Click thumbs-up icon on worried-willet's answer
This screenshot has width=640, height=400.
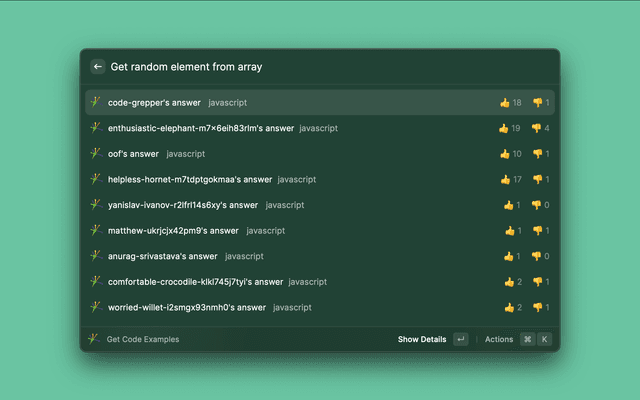tap(508, 307)
